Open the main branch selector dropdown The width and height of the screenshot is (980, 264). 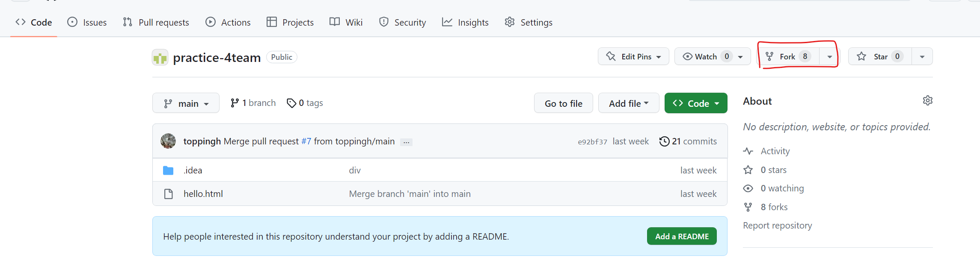point(186,103)
